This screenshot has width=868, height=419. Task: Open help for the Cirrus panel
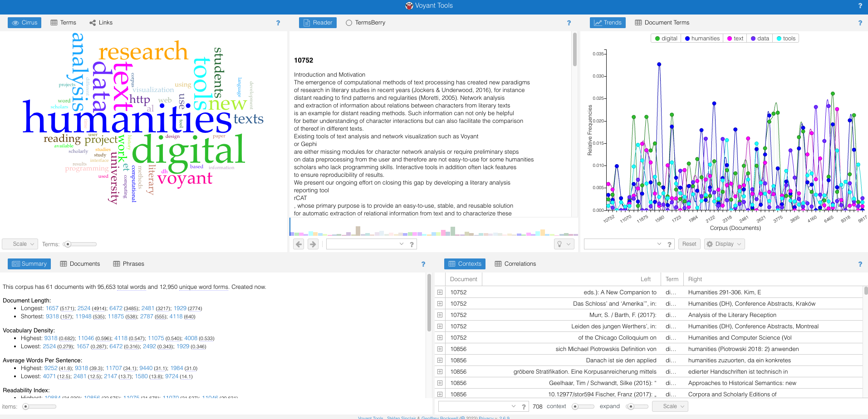[278, 23]
